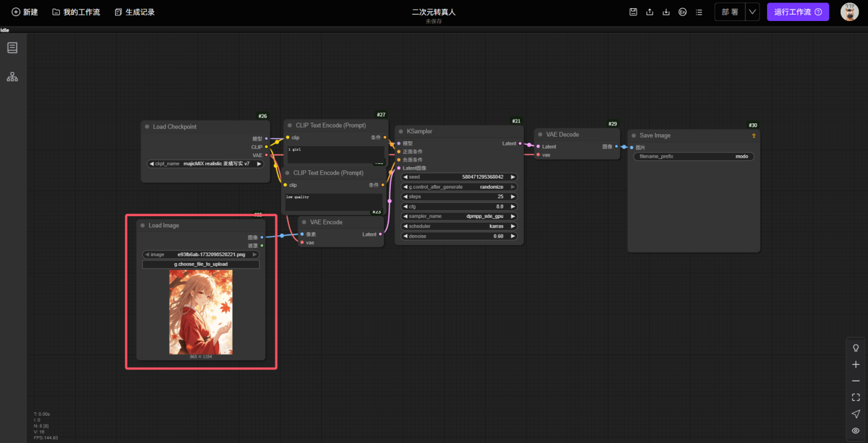Click the paper-plane locate icon
This screenshot has height=443, width=868.
(856, 414)
